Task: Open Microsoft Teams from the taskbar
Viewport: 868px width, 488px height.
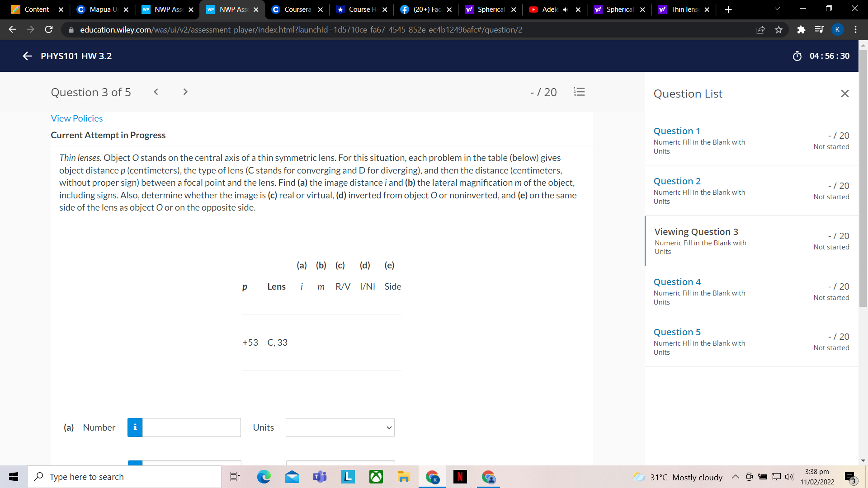Action: (320, 477)
